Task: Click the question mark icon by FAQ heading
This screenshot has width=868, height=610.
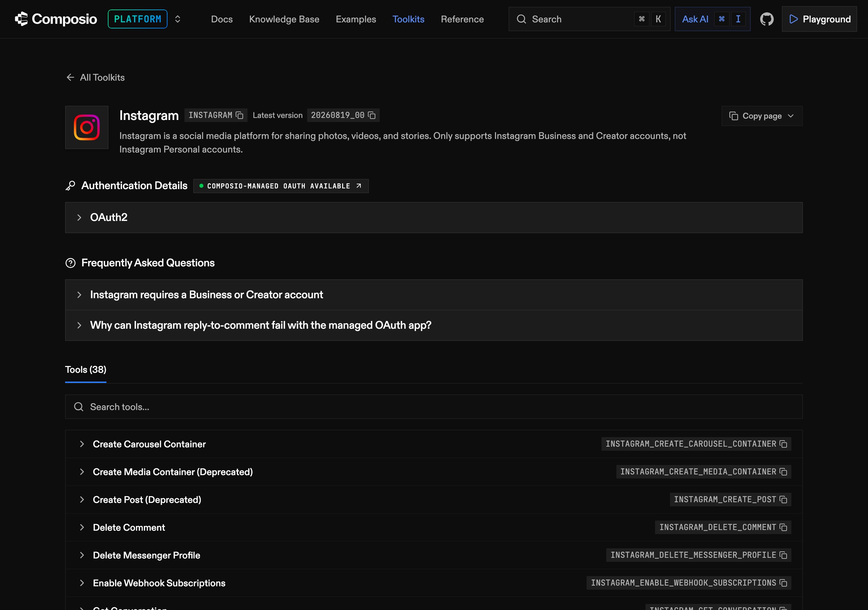Action: click(x=70, y=263)
